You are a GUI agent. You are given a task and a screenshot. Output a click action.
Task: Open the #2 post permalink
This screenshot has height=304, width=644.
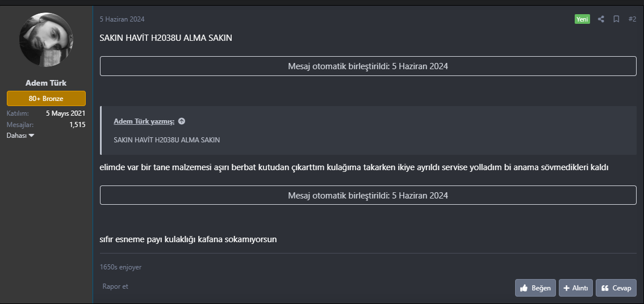[632, 19]
